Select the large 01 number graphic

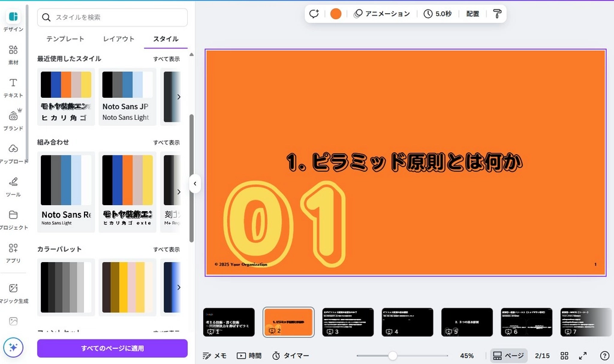pyautogui.click(x=285, y=224)
